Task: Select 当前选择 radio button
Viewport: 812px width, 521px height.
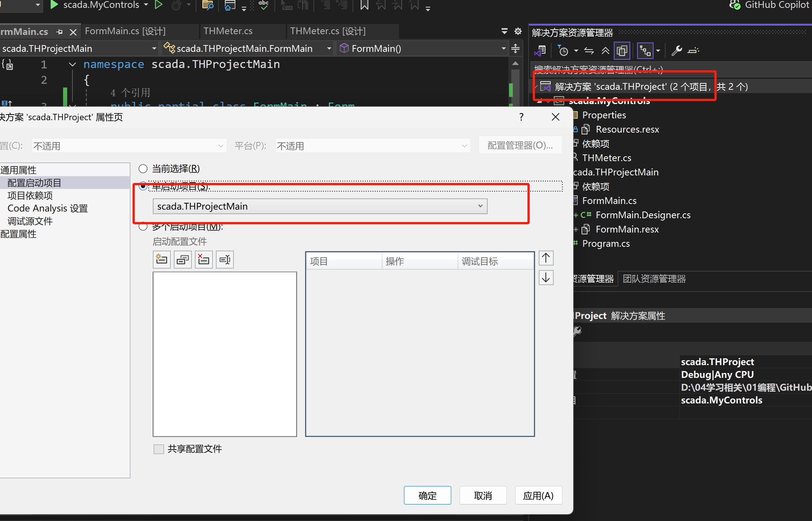Action: click(x=143, y=169)
